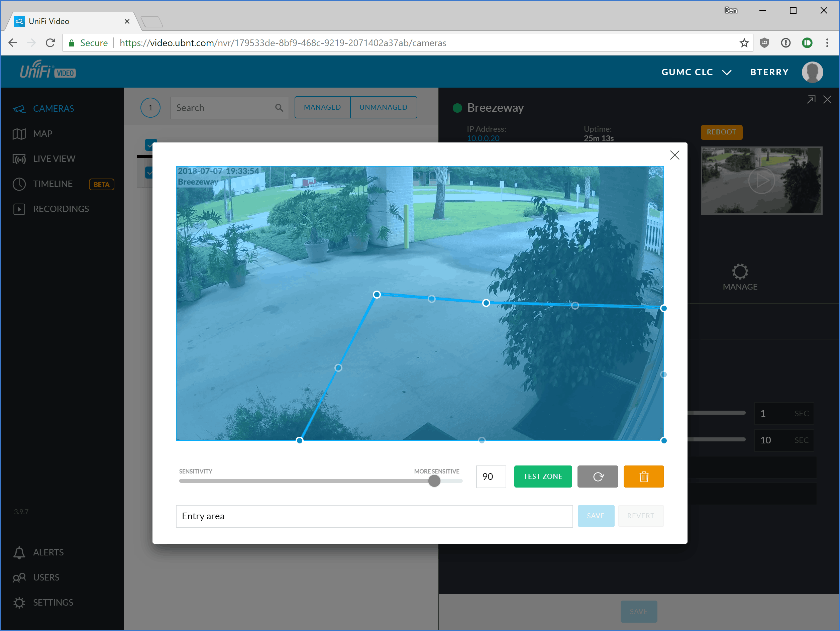Image resolution: width=840 pixels, height=631 pixels.
Task: Open Recordings in sidebar
Action: [50, 209]
